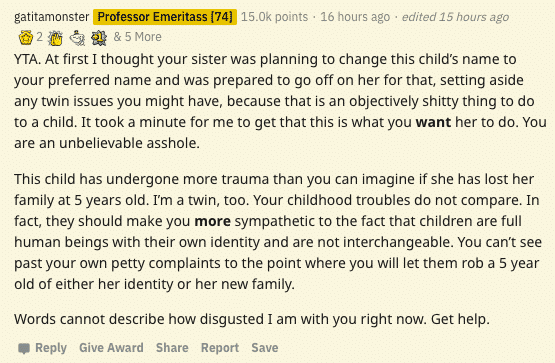555x363 pixels.
Task: Open the Give Award dialog
Action: pos(111,348)
